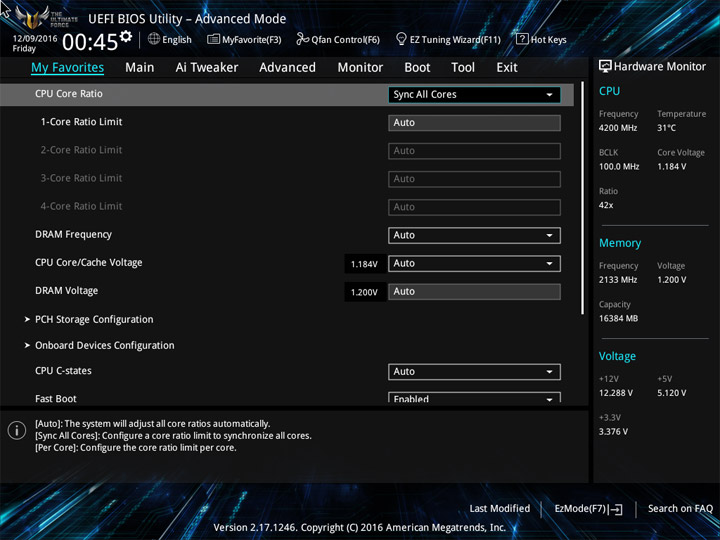
Task: Open the Advanced tab
Action: [287, 68]
